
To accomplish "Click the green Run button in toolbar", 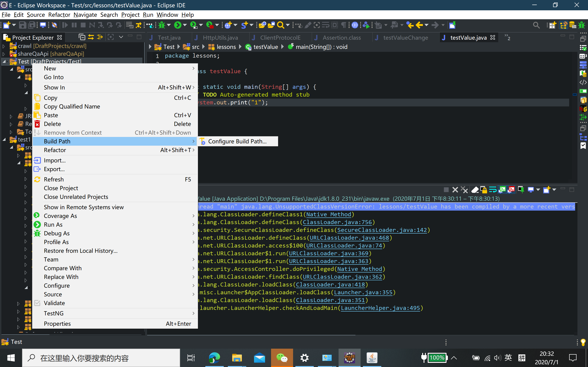I will click(178, 25).
